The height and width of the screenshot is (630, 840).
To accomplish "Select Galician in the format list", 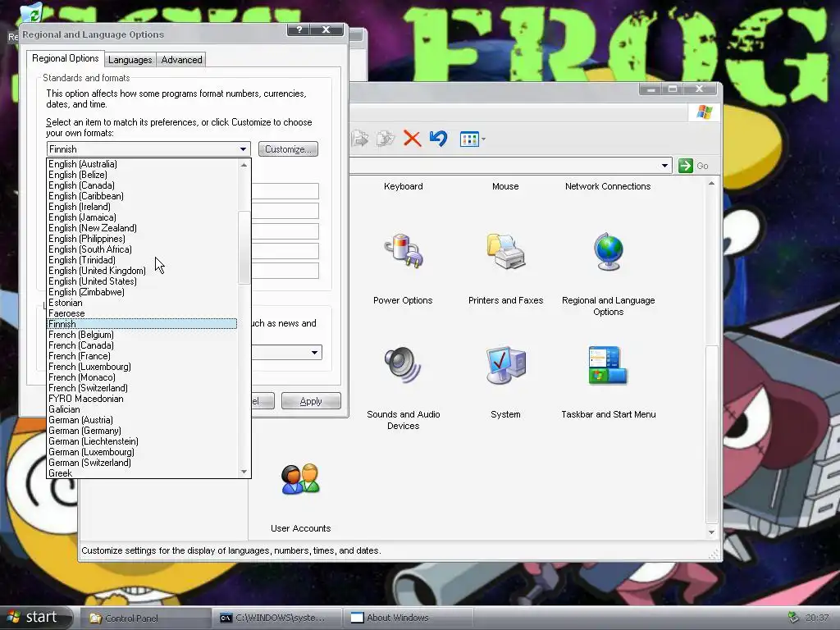I will tap(142, 410).
